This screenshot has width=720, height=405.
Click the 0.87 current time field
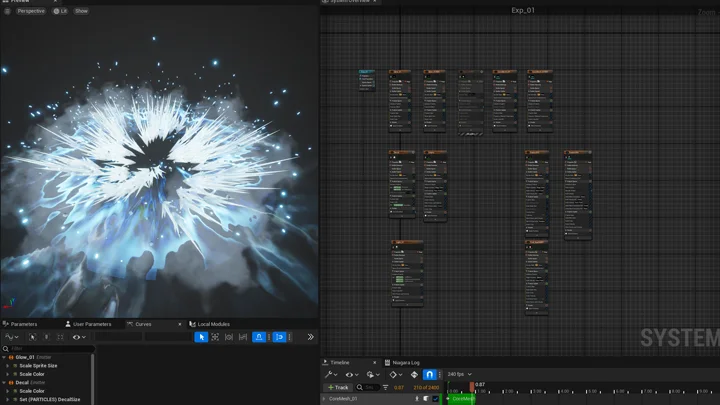click(x=399, y=388)
